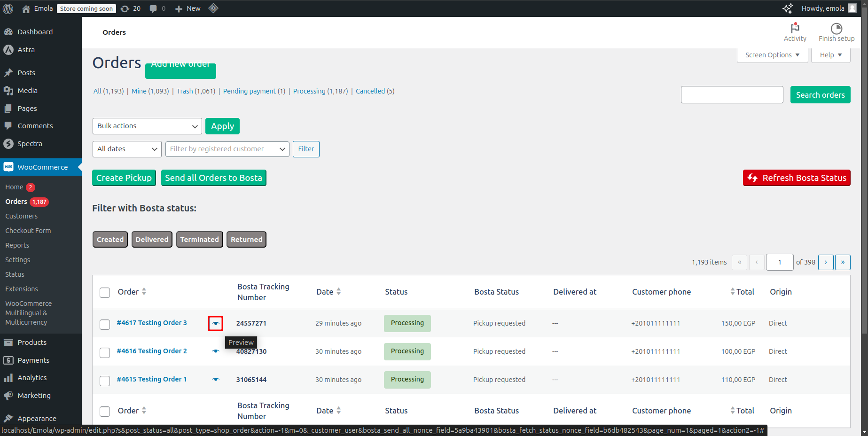Show Cancelled (5) orders view
The width and height of the screenshot is (868, 436).
click(x=375, y=91)
